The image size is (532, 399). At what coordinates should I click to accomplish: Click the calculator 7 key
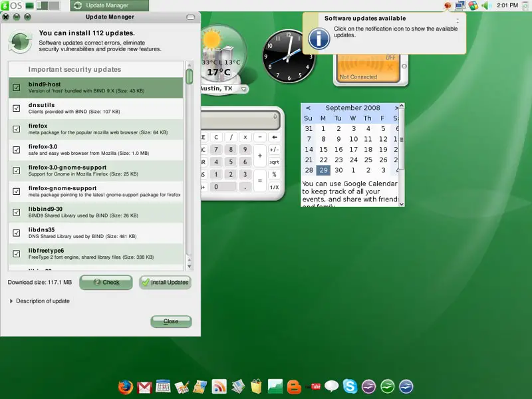tap(216, 150)
